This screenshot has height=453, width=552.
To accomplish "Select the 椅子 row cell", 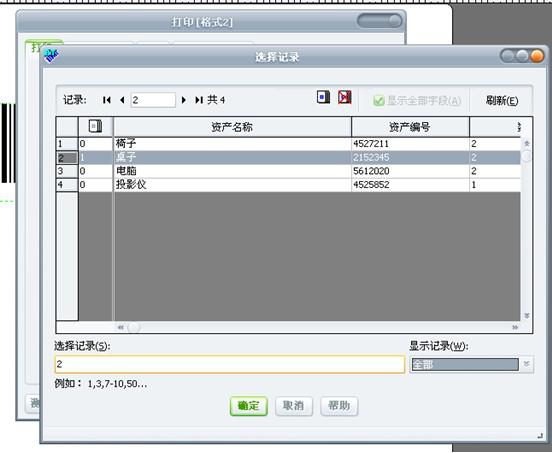I will coord(232,144).
